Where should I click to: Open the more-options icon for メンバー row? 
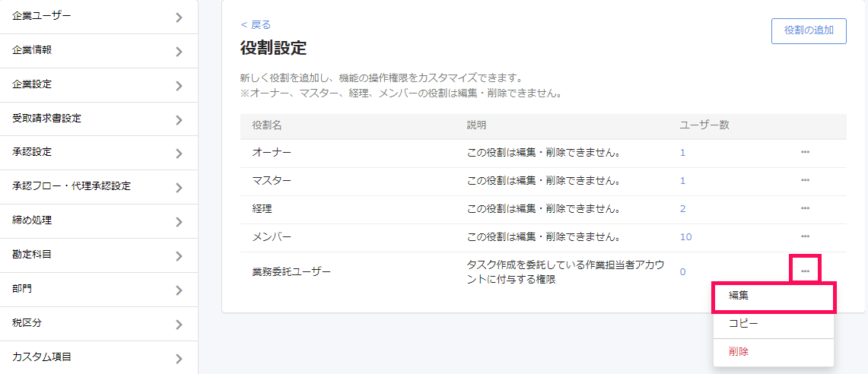coord(805,237)
